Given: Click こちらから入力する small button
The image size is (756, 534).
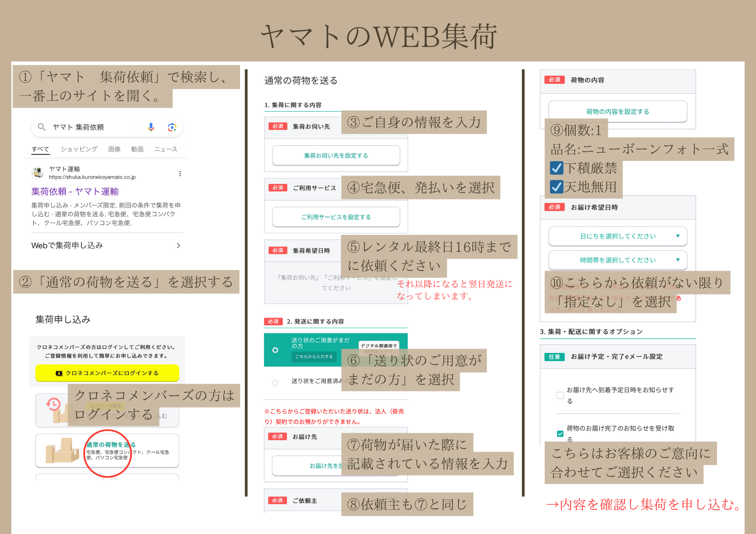Looking at the screenshot, I should [314, 357].
